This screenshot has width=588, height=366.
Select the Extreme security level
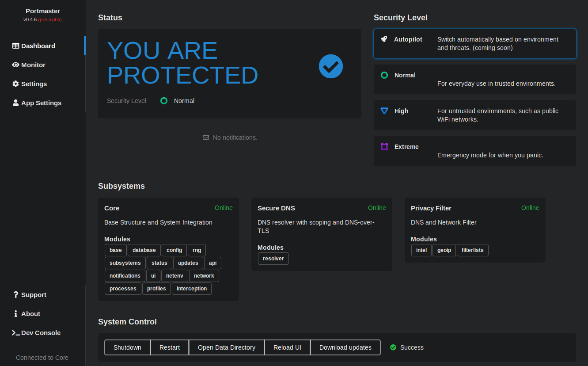tap(474, 151)
